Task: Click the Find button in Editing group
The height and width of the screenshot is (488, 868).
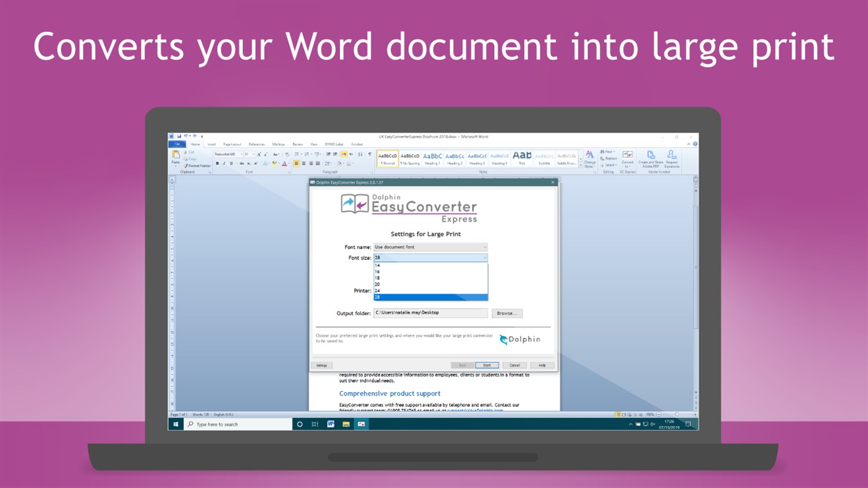Action: click(x=607, y=151)
